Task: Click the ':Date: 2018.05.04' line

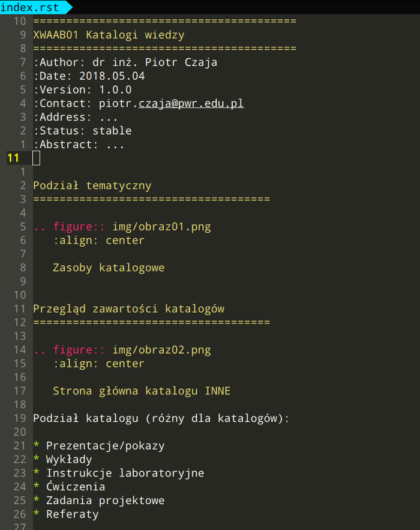Action: [x=89, y=76]
